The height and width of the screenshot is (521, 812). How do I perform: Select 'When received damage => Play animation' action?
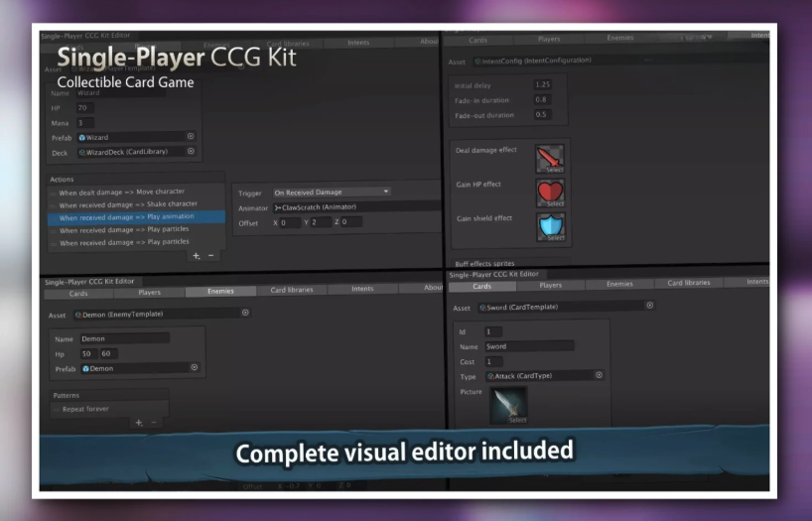coord(136,217)
